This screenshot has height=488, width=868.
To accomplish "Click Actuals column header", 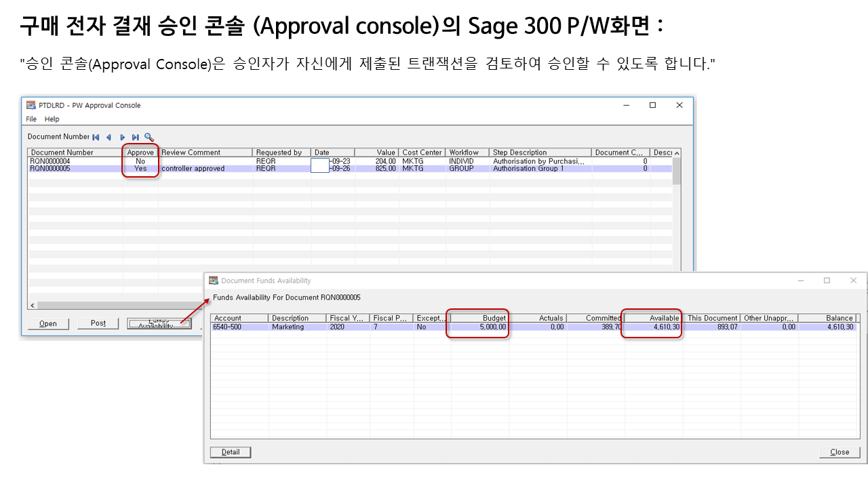I will tap(536, 318).
